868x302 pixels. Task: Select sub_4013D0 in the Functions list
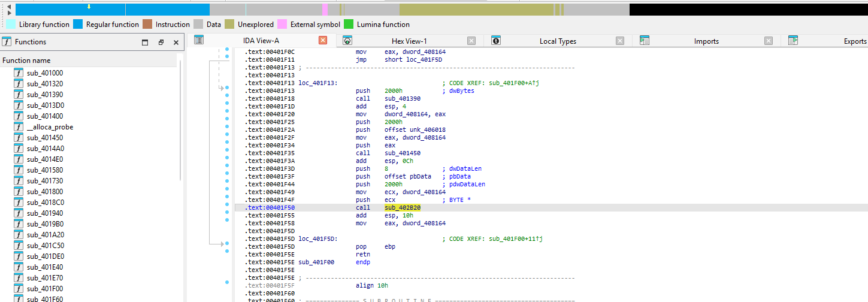[x=46, y=105]
